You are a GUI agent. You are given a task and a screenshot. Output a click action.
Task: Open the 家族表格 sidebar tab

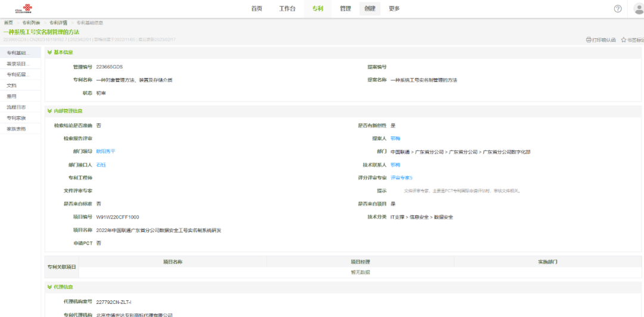20,129
